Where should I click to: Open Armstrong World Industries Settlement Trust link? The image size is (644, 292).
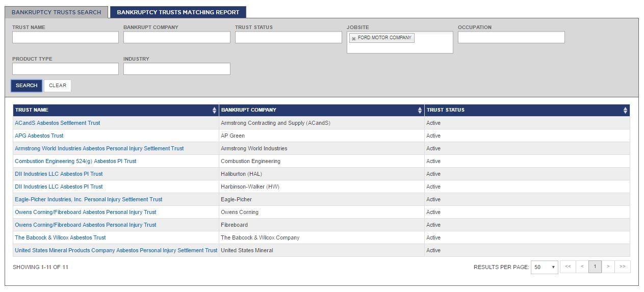click(99, 148)
